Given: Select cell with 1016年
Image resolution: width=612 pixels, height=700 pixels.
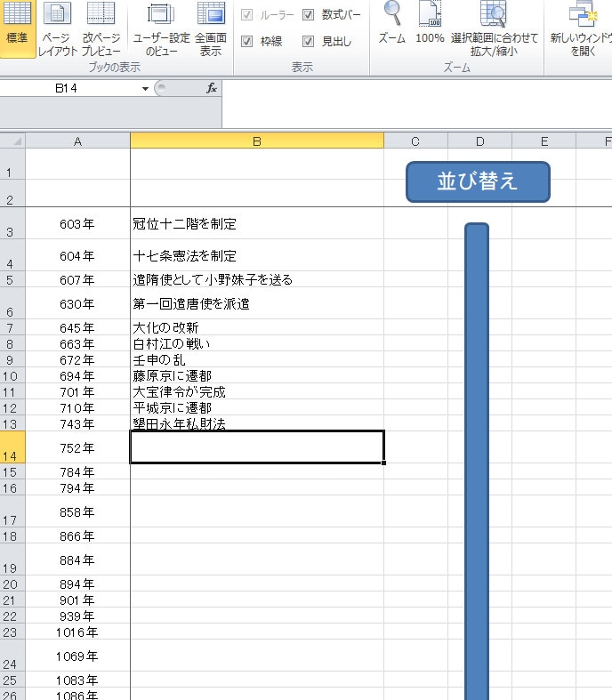Looking at the screenshot, I should 77,632.
